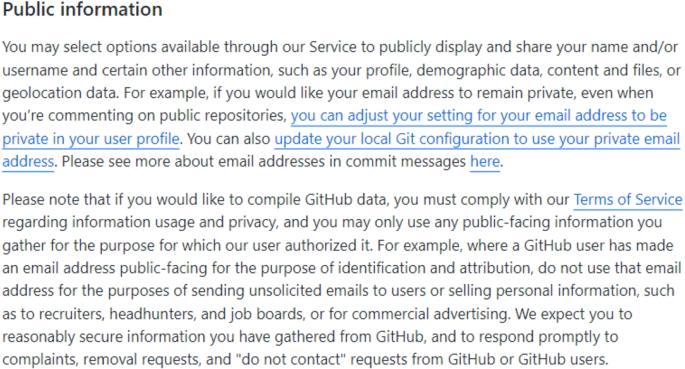Click the words 'selling personal information'

544,291
